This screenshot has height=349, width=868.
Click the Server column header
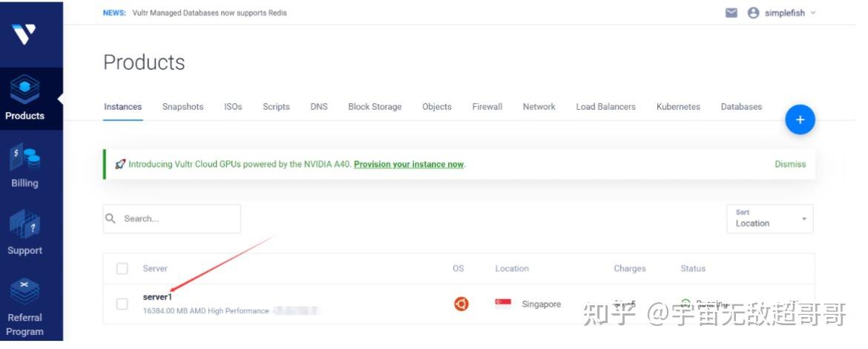tap(155, 269)
